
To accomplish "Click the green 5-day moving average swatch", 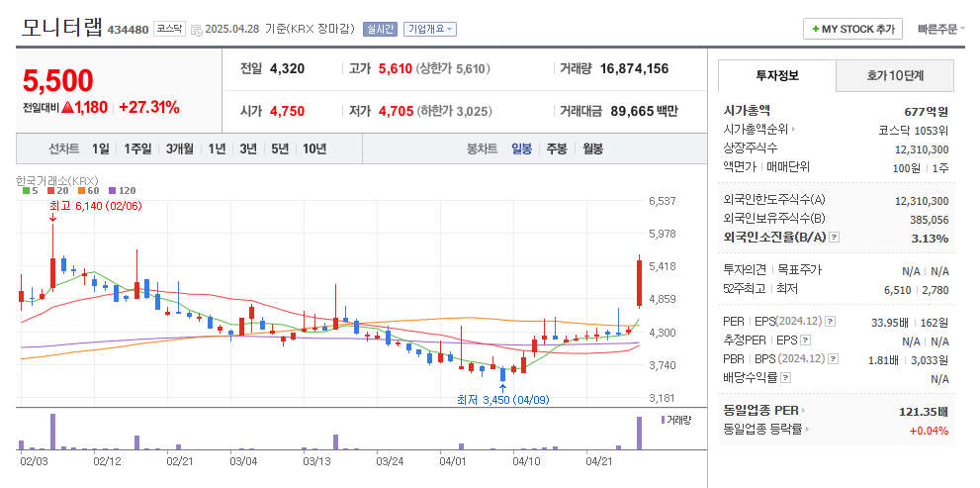I will coord(26,191).
